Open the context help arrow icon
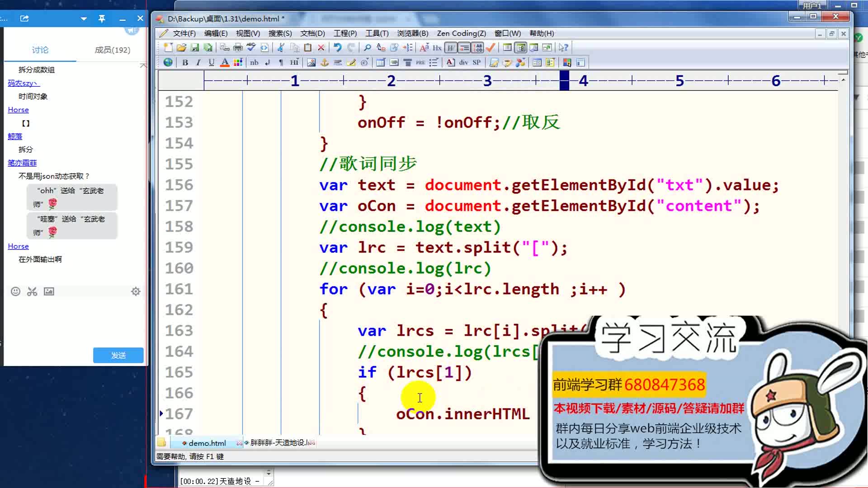The image size is (868, 488). [x=563, y=47]
